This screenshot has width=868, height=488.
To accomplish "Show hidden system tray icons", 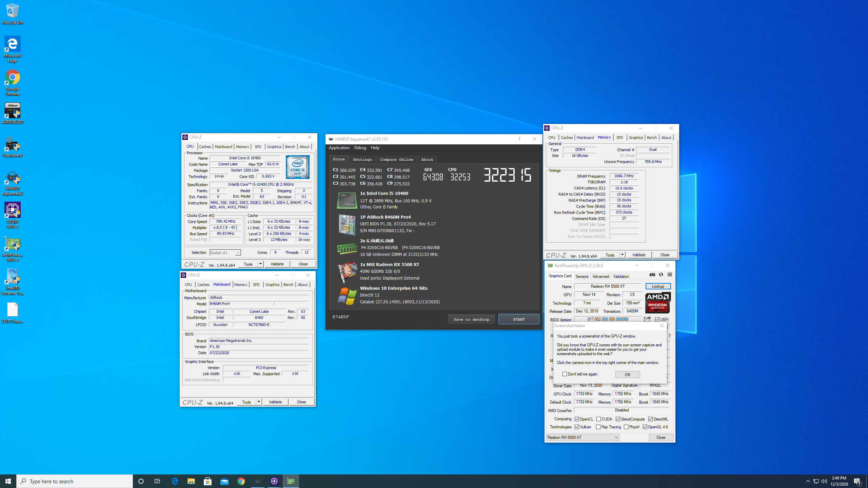I will [808, 481].
